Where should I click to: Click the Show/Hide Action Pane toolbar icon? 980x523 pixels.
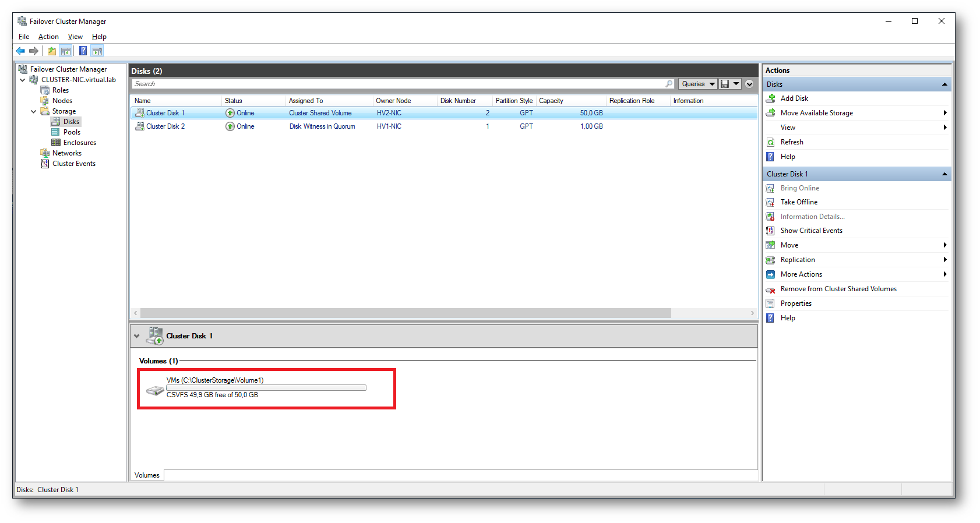[97, 51]
